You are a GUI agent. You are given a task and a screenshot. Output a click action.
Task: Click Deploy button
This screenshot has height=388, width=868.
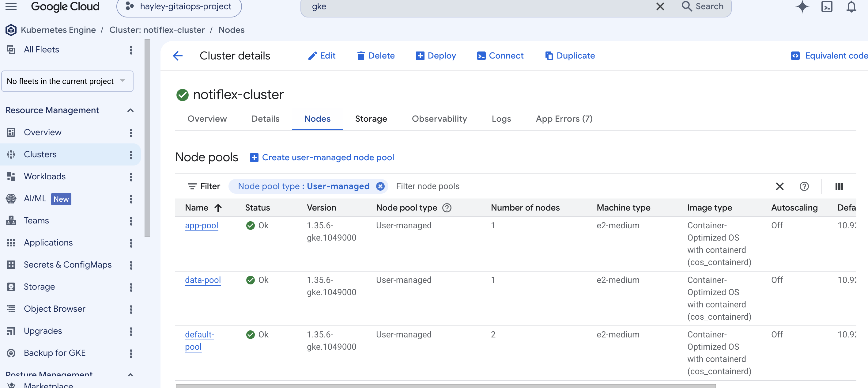[436, 55]
